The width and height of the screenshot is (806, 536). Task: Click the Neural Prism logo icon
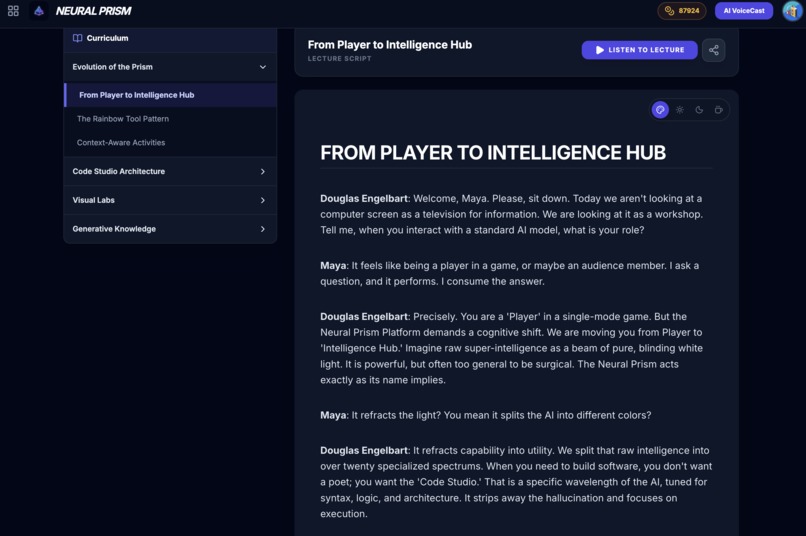coord(39,11)
